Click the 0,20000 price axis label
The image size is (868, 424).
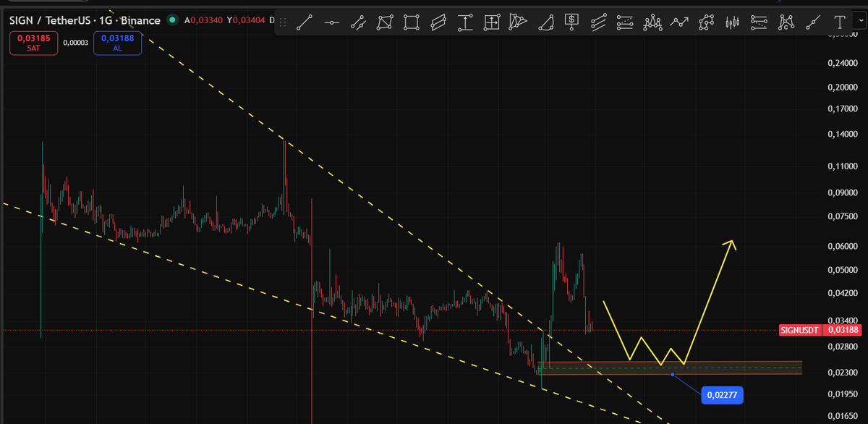coord(842,88)
